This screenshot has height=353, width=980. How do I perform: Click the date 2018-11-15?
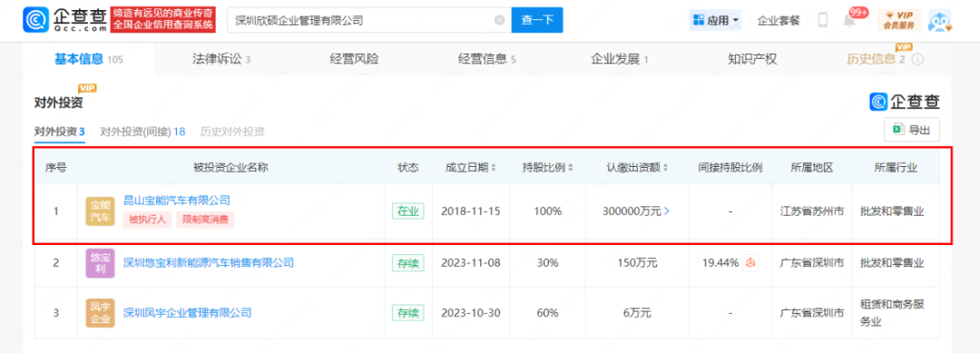(x=471, y=211)
